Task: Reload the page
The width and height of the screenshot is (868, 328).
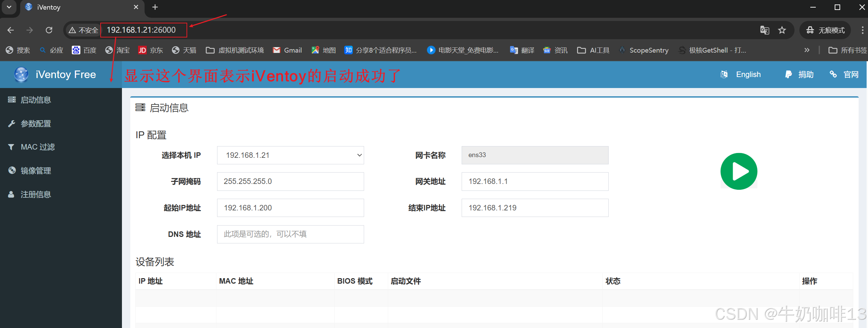Action: tap(49, 30)
